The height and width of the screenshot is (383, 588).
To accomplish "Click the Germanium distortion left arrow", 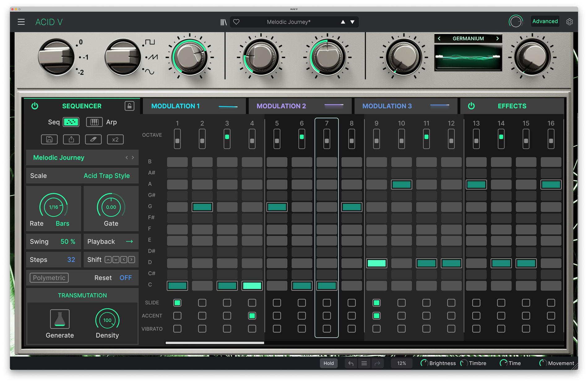I will 439,38.
